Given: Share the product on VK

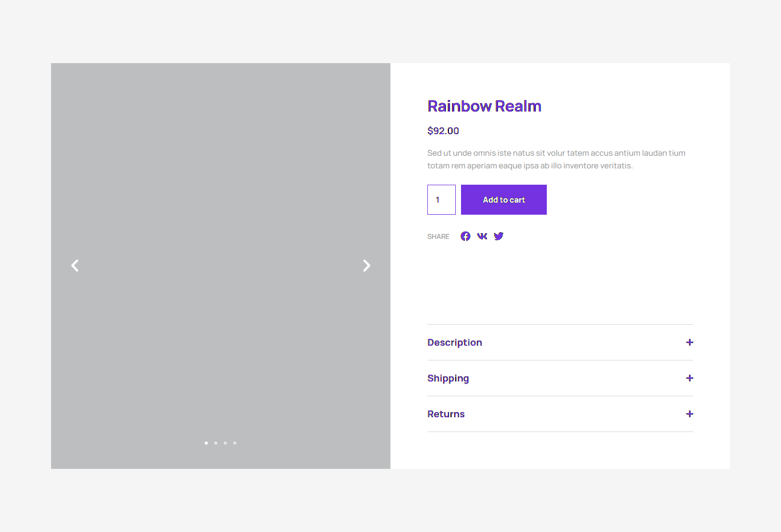Looking at the screenshot, I should [482, 236].
